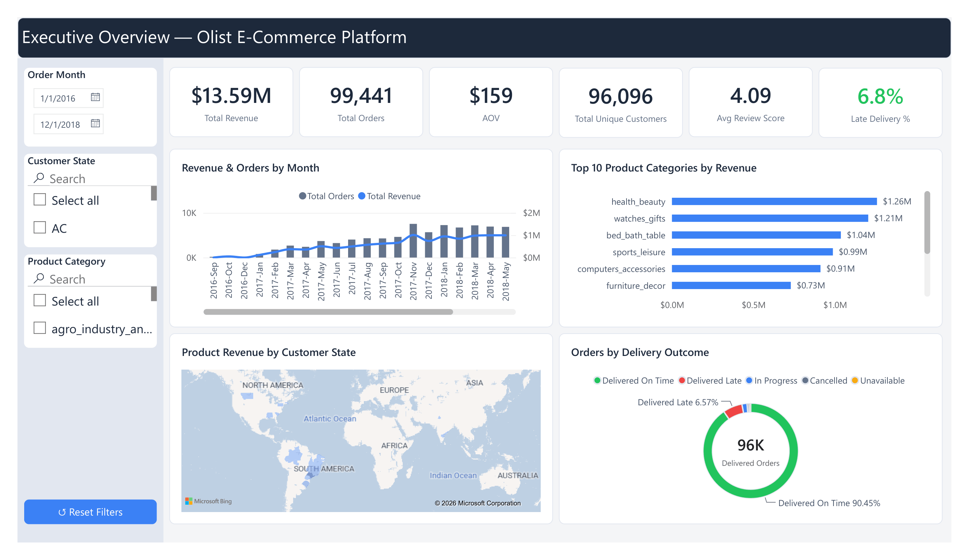Click the $13.59M Total Revenue card

231,102
